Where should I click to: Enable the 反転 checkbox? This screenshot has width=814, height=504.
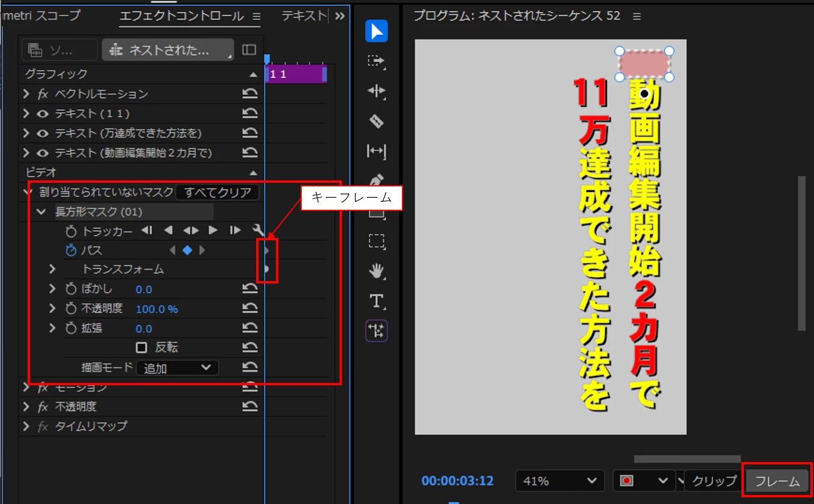(142, 348)
